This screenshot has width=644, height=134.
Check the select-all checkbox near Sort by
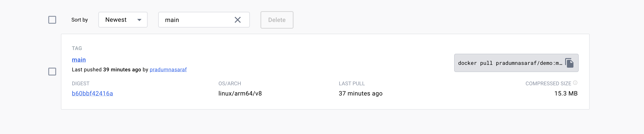coord(52,20)
